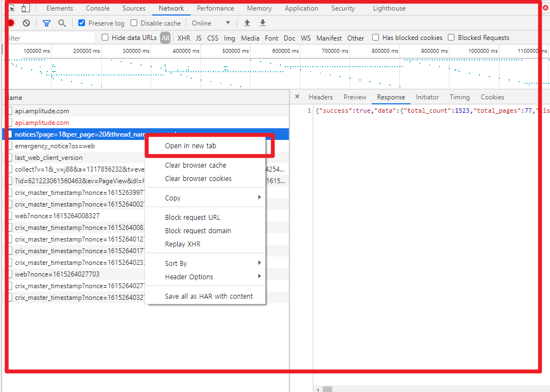Viewport: 550px width, 392px height.
Task: Open the Headers tab of request details
Action: (x=321, y=97)
